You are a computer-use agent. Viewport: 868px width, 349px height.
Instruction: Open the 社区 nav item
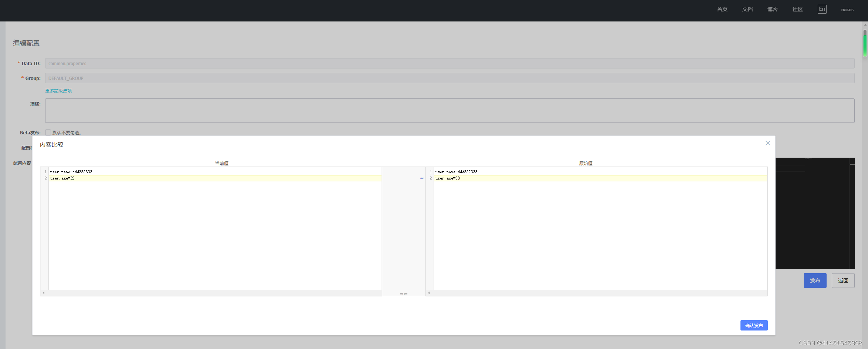[797, 9]
